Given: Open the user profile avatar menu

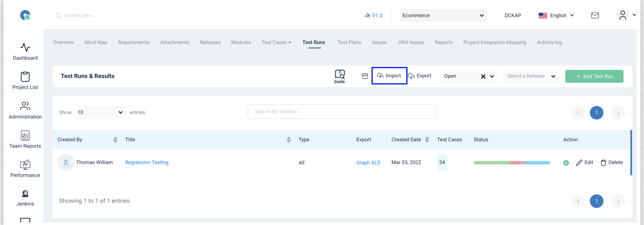Looking at the screenshot, I should pos(623,15).
